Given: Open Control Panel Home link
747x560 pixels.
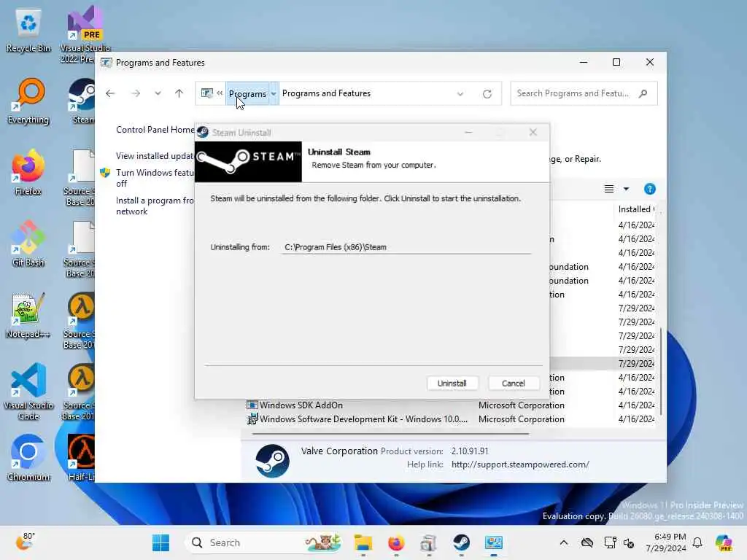Looking at the screenshot, I should point(155,130).
